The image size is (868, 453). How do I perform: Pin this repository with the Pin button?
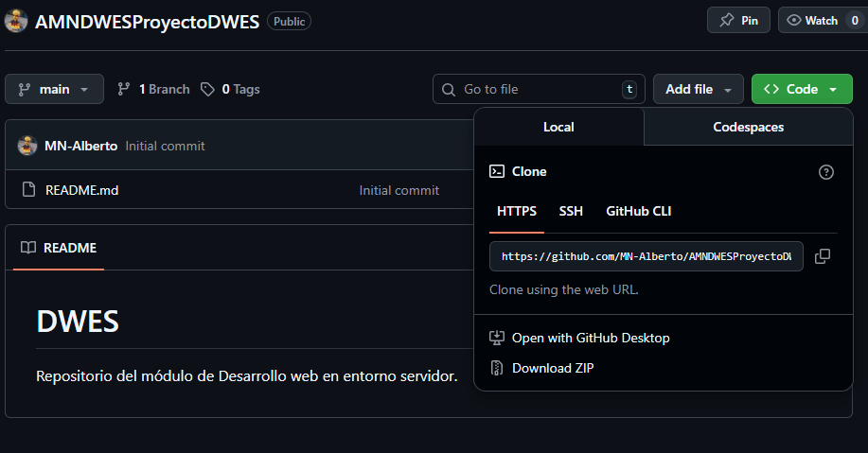point(738,20)
